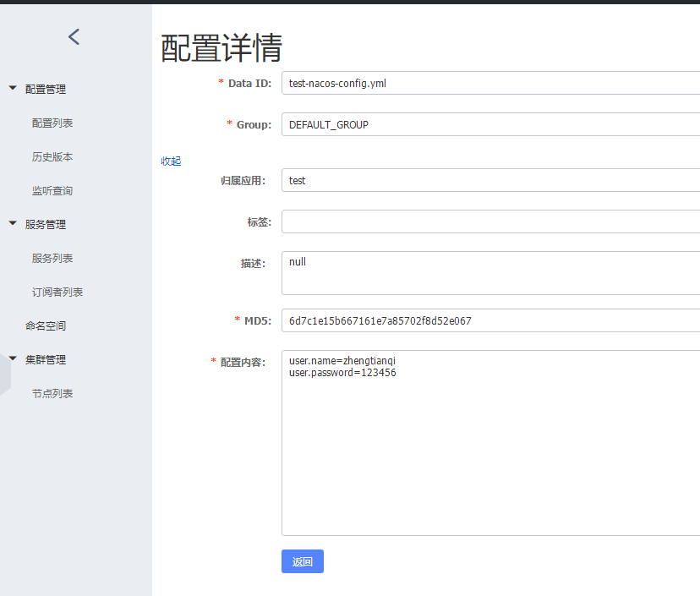Focus the Group field showing DEFAULT_GROUP
Image resolution: width=700 pixels, height=596 pixels.
(x=490, y=124)
